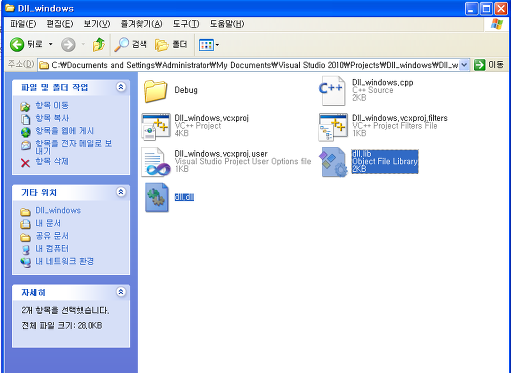The width and height of the screenshot is (511, 373).
Task: Click the Dll_windows.cpp file name
Action: 383,83
